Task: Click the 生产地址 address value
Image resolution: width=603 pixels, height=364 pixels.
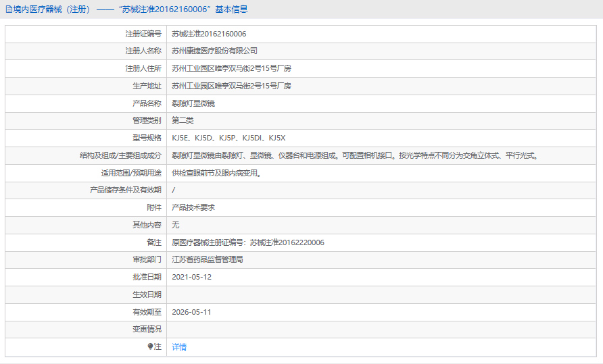Action: pos(231,86)
